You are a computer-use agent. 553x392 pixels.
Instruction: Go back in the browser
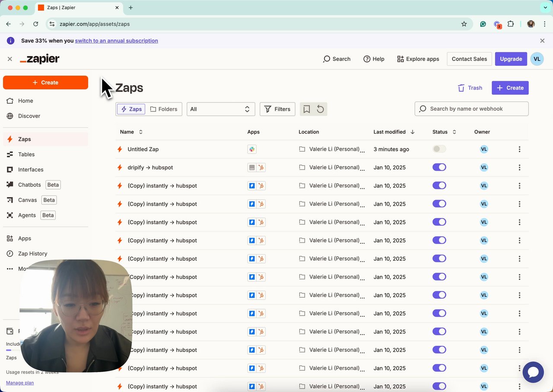(x=9, y=24)
